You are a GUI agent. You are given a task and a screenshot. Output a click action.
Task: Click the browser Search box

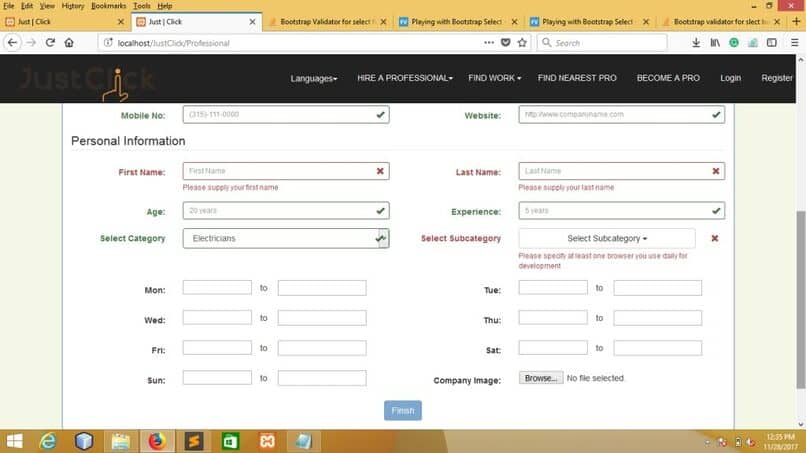602,43
